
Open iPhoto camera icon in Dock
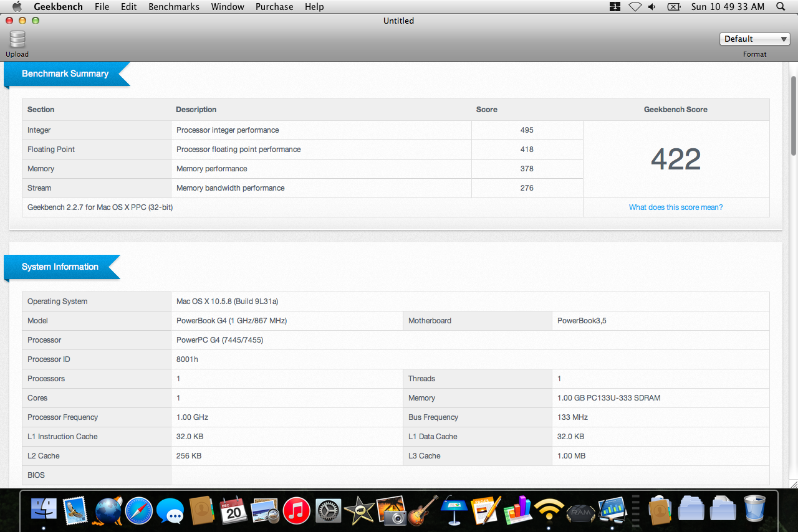pos(392,511)
